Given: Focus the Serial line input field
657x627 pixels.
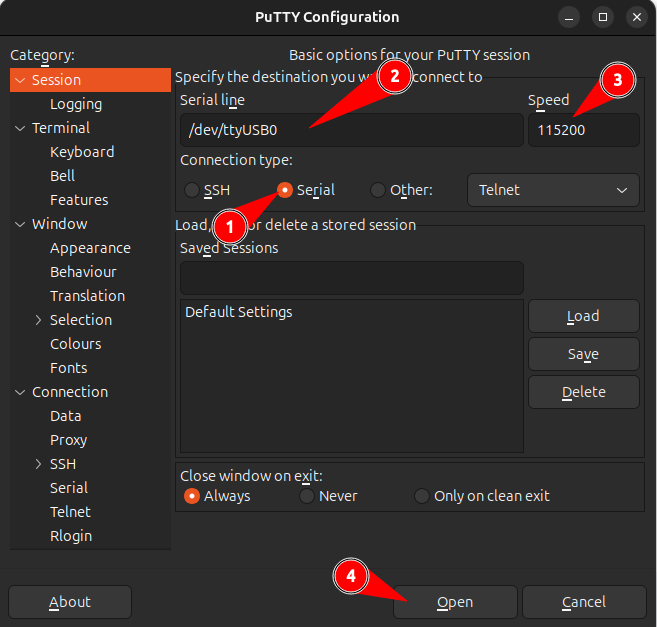Looking at the screenshot, I should [352, 130].
